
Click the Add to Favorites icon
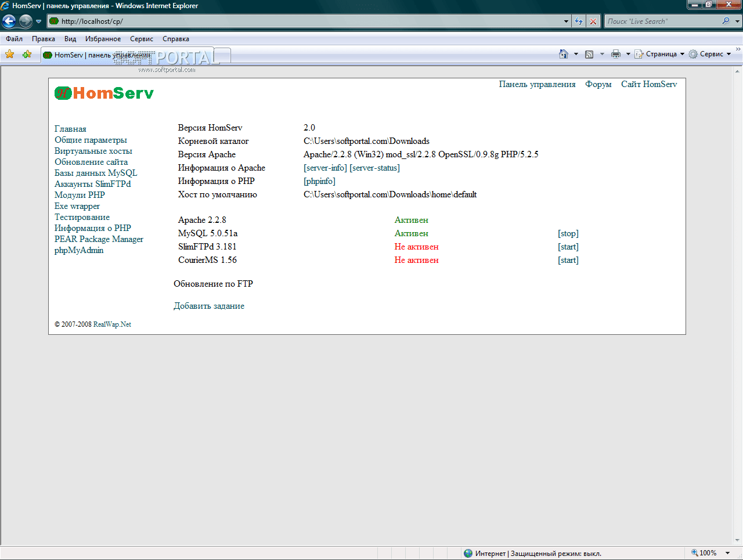coord(27,55)
